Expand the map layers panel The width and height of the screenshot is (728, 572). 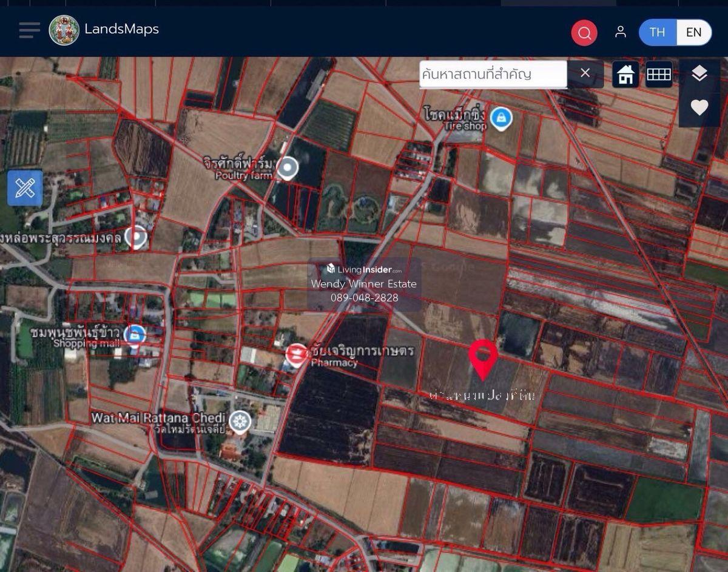[699, 74]
